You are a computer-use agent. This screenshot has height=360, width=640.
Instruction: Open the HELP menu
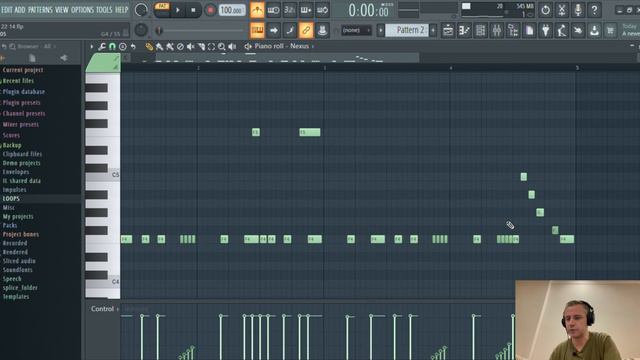122,9
